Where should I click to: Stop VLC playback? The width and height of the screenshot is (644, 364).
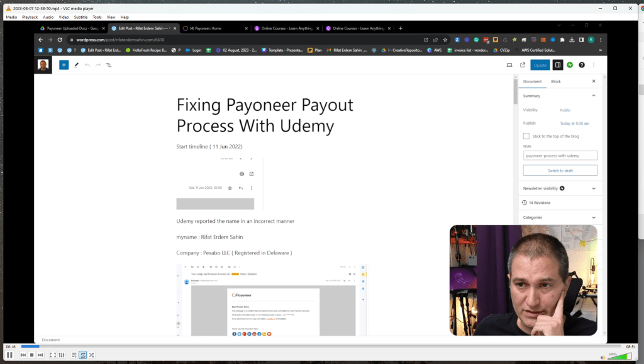pyautogui.click(x=31, y=355)
